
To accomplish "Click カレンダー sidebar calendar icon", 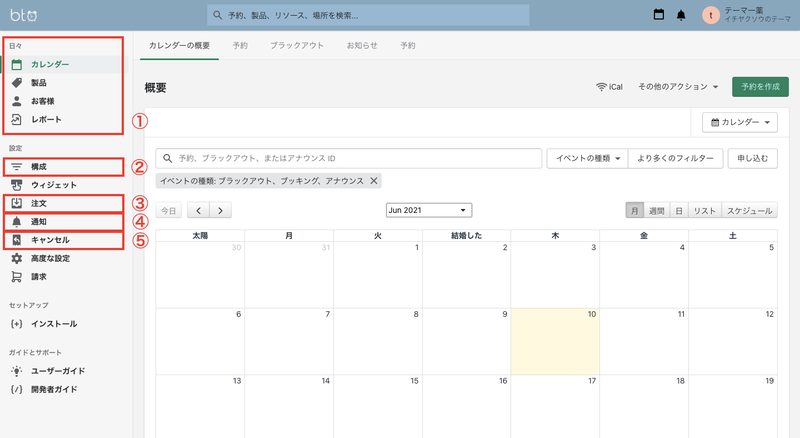I will [x=17, y=64].
